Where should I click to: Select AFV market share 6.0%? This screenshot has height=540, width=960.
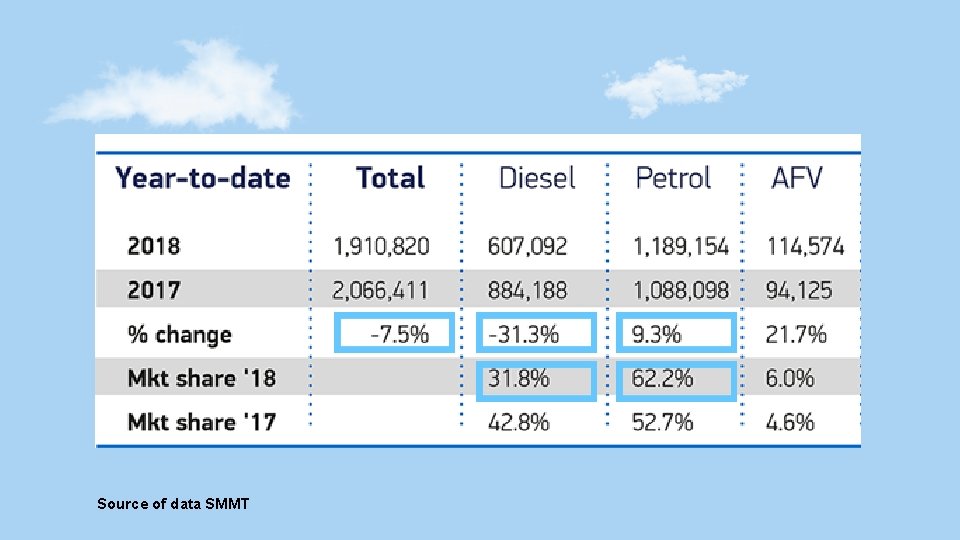pyautogui.click(x=790, y=378)
